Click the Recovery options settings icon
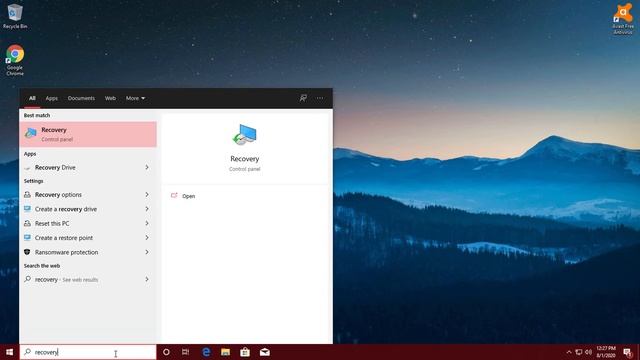This screenshot has width=640, height=360. [27, 195]
